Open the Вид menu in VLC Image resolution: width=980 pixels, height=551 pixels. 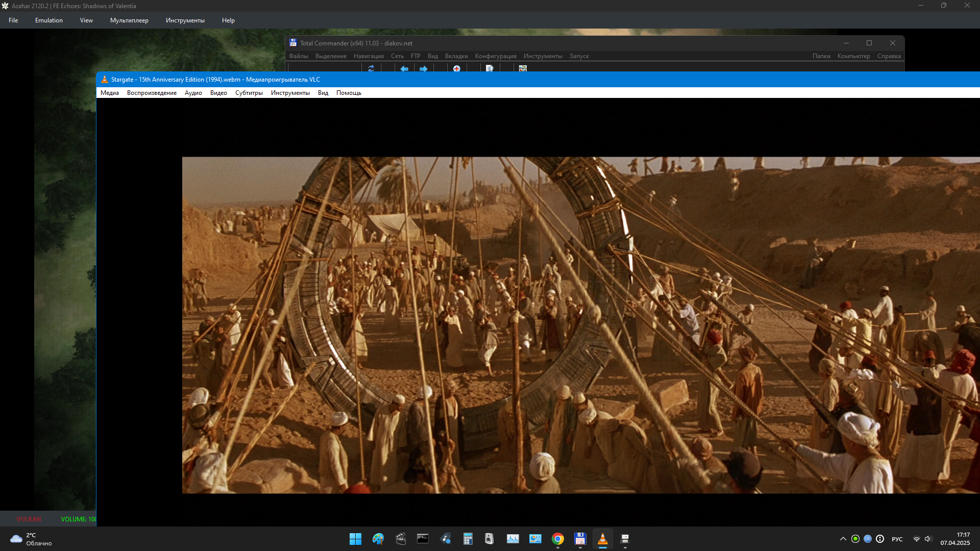click(323, 93)
